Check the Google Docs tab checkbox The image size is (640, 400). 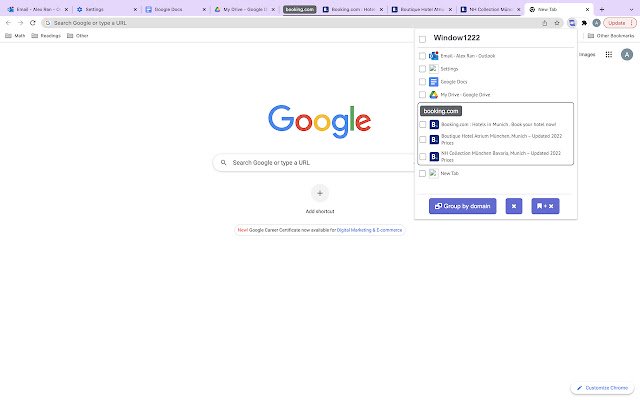(x=422, y=82)
